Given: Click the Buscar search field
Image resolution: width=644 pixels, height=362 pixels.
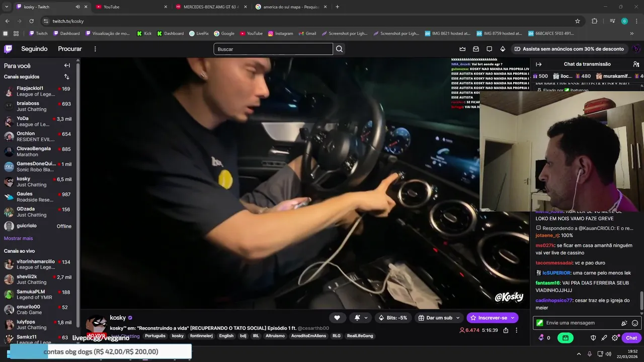Looking at the screenshot, I should tap(273, 49).
